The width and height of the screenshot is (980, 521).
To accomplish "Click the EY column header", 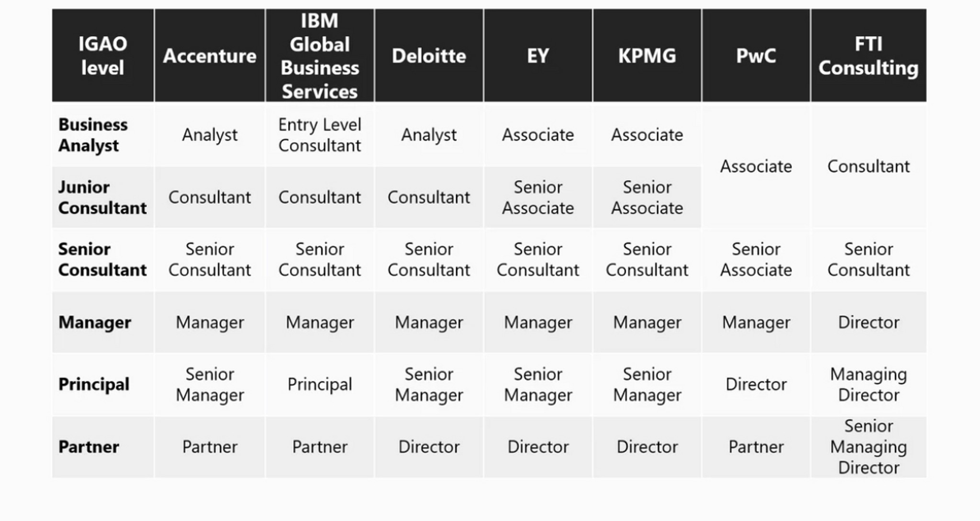I will click(x=538, y=55).
